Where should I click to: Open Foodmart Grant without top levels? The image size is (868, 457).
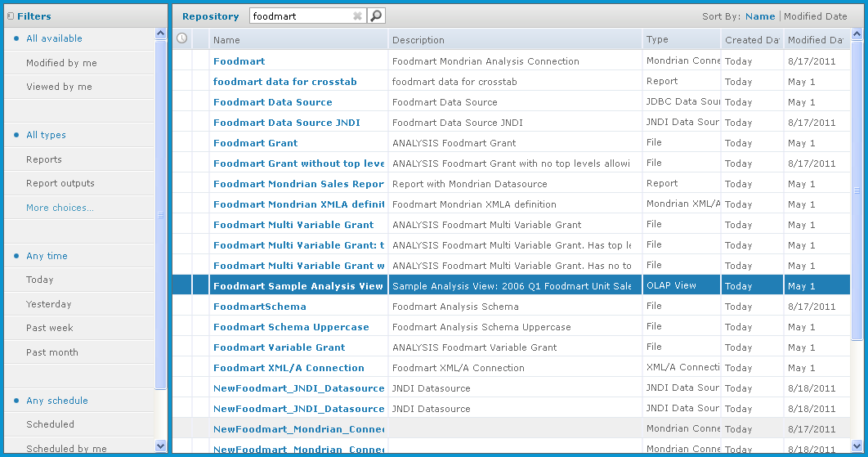pyautogui.click(x=299, y=164)
